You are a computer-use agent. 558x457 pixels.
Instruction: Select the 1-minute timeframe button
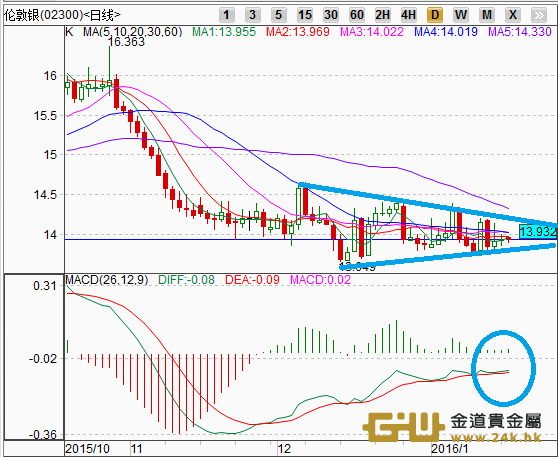click(226, 15)
